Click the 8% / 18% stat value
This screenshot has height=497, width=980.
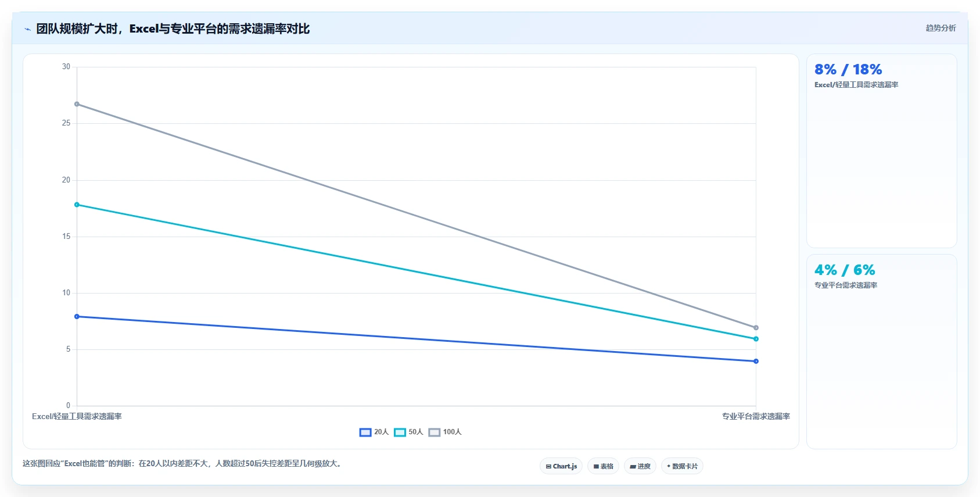848,70
